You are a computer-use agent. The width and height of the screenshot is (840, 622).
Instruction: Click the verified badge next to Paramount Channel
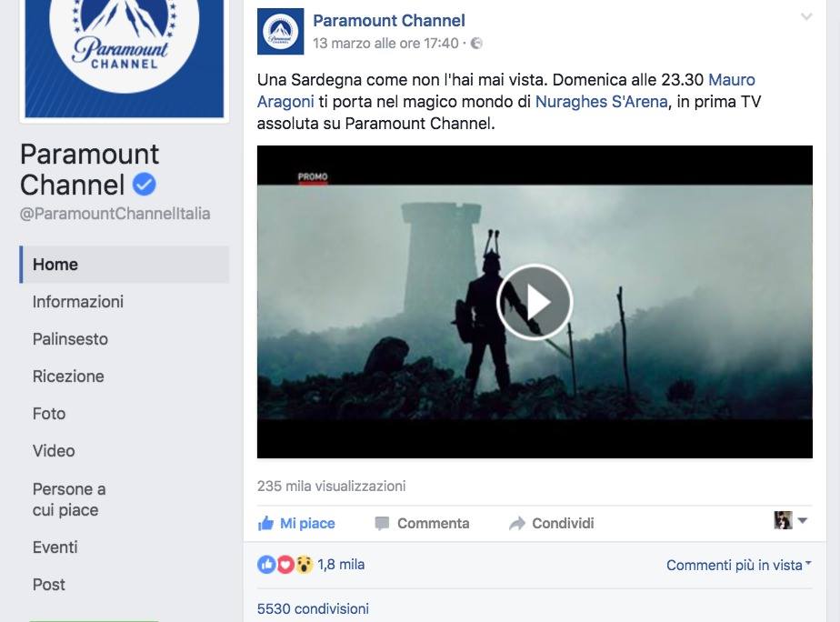pyautogui.click(x=145, y=185)
